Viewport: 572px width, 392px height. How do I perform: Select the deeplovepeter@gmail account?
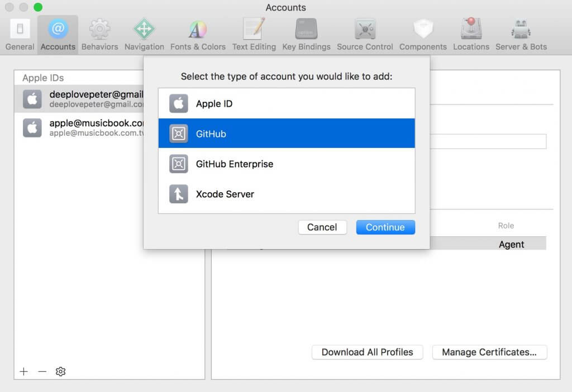79,99
